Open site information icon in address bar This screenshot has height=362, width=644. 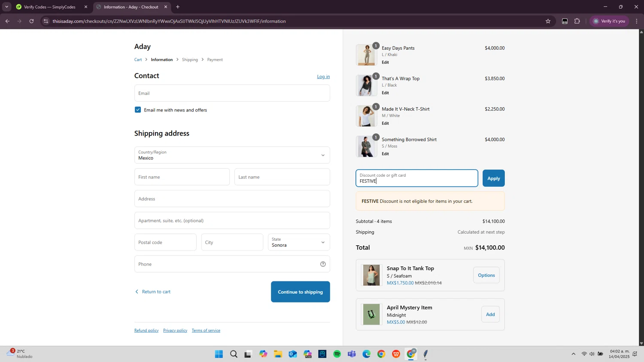(x=46, y=21)
